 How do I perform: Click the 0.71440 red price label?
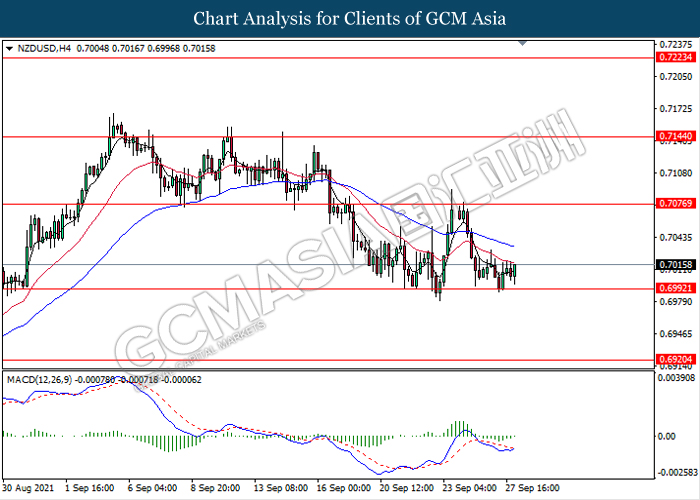click(x=676, y=136)
